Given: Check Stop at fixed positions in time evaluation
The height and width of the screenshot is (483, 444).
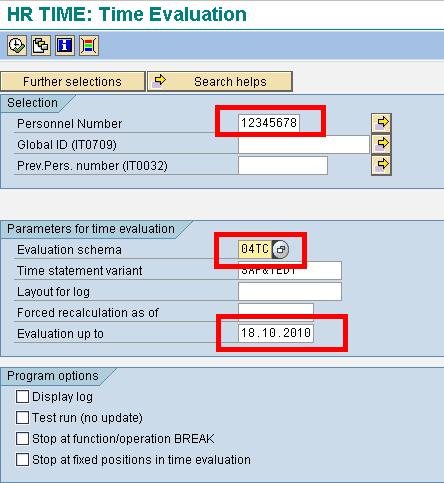Looking at the screenshot, I should pos(22,460).
